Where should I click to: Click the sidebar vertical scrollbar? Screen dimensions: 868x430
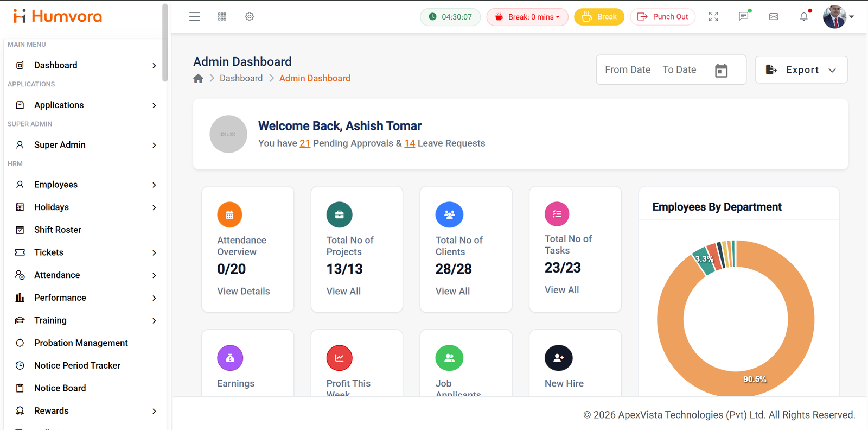165,42
